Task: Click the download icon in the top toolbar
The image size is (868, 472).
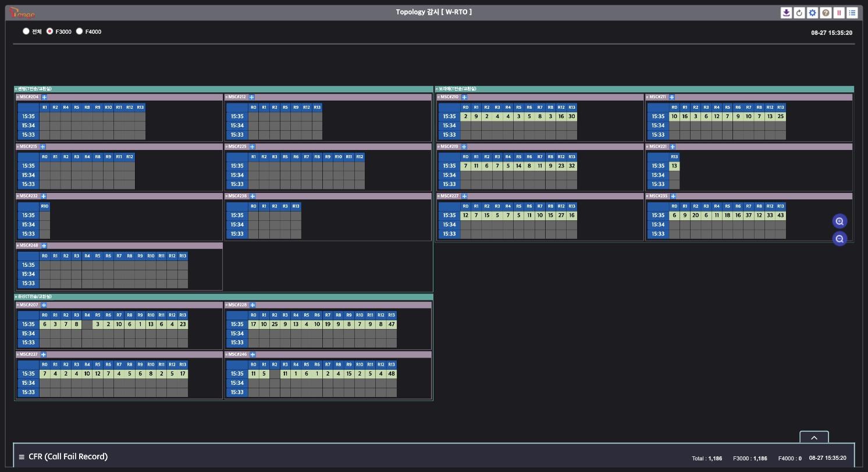Action: coord(786,13)
